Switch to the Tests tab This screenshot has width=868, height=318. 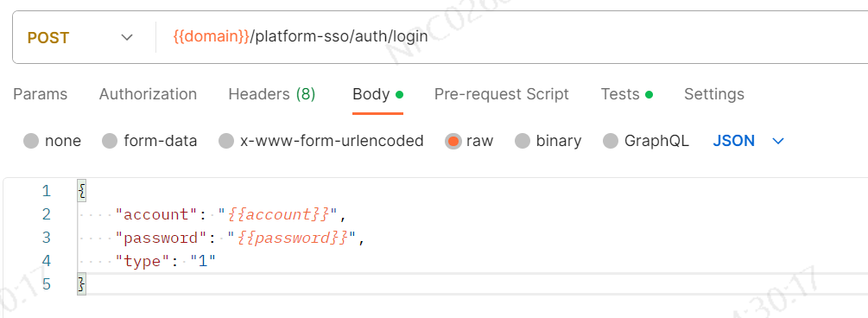click(627, 94)
